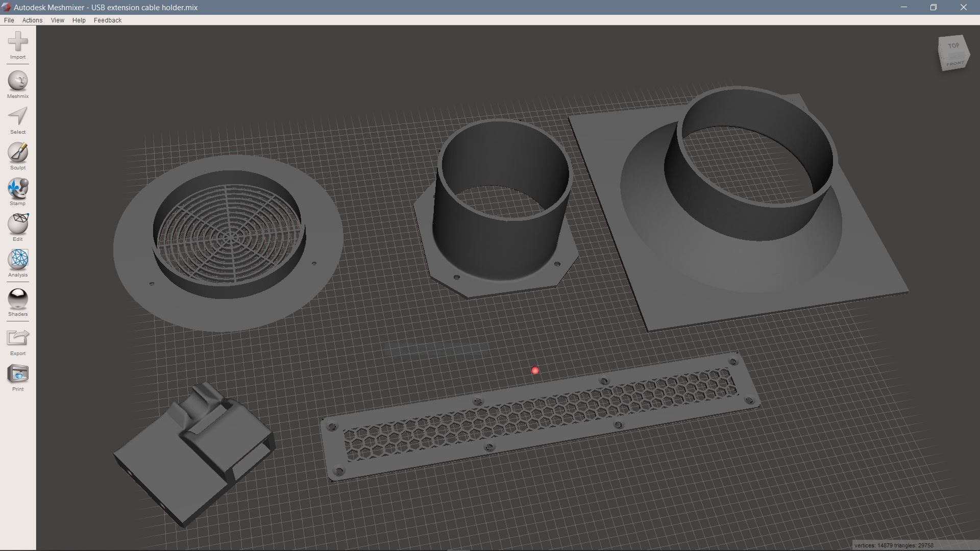Image resolution: width=980 pixels, height=551 pixels.
Task: Minimize the Meshmixer window
Action: tap(904, 7)
